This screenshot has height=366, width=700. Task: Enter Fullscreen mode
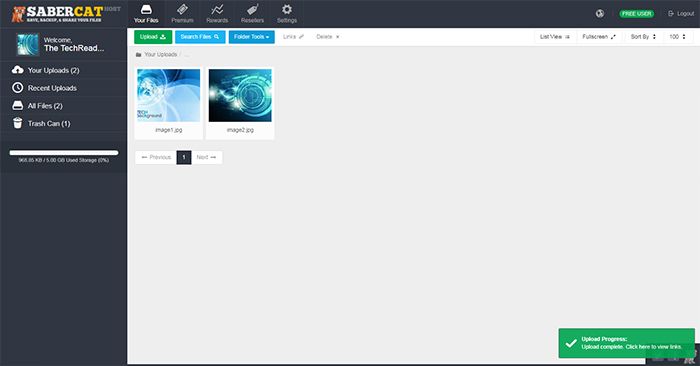[599, 37]
